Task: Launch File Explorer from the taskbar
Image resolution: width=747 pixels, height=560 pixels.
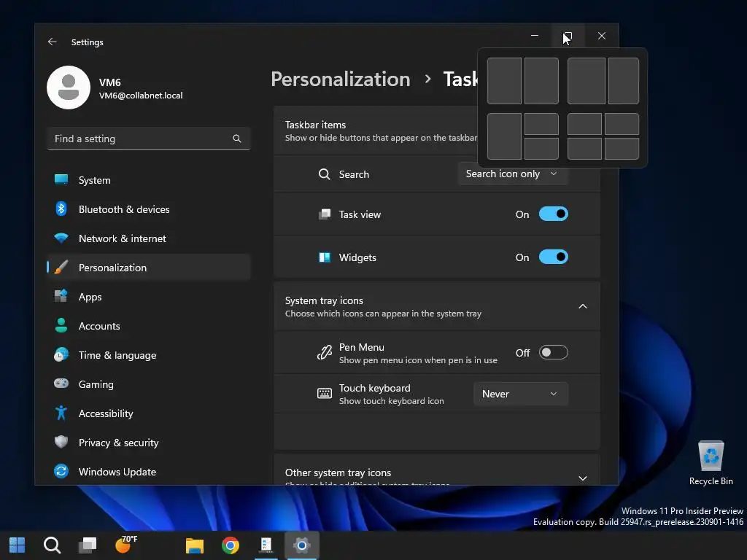Action: (x=194, y=545)
